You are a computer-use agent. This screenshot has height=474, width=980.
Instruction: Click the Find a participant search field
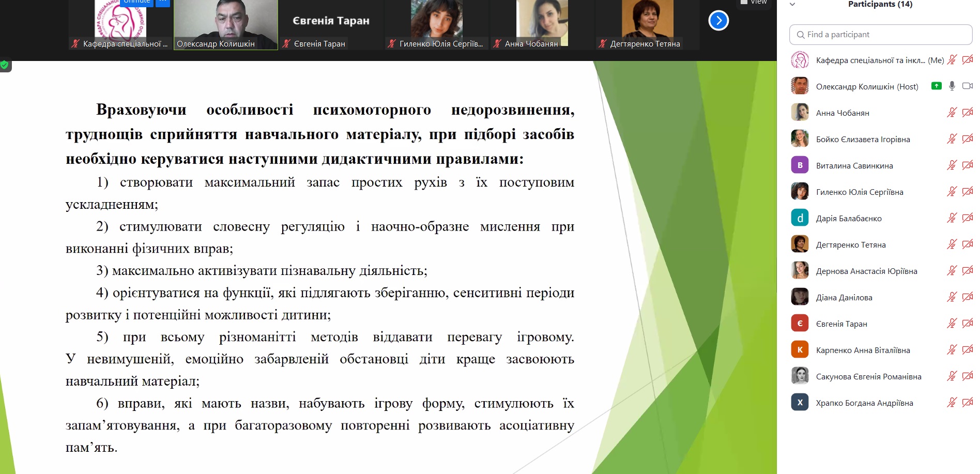coord(881,35)
